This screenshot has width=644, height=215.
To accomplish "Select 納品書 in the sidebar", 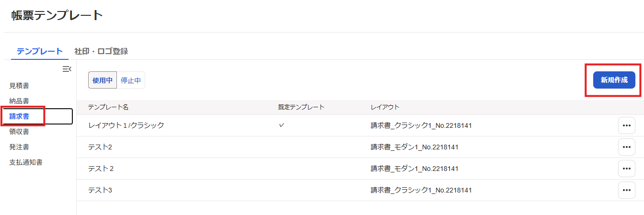I will tap(19, 101).
